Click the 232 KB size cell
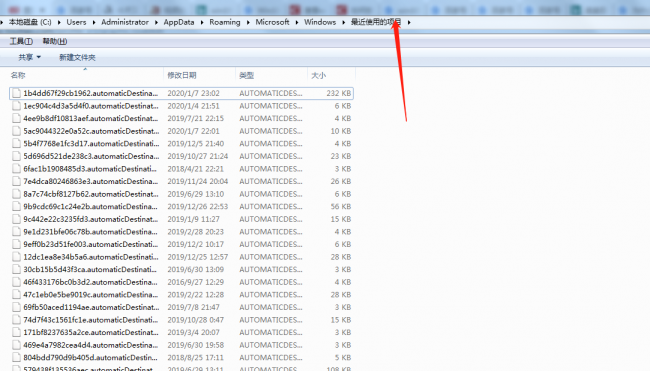Viewport: 650px width, 371px height. (x=339, y=93)
